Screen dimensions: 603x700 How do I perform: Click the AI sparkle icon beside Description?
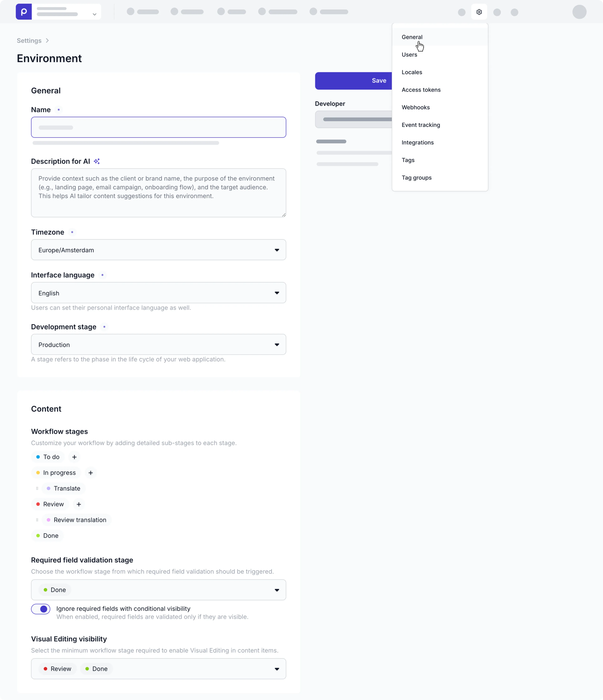[97, 161]
